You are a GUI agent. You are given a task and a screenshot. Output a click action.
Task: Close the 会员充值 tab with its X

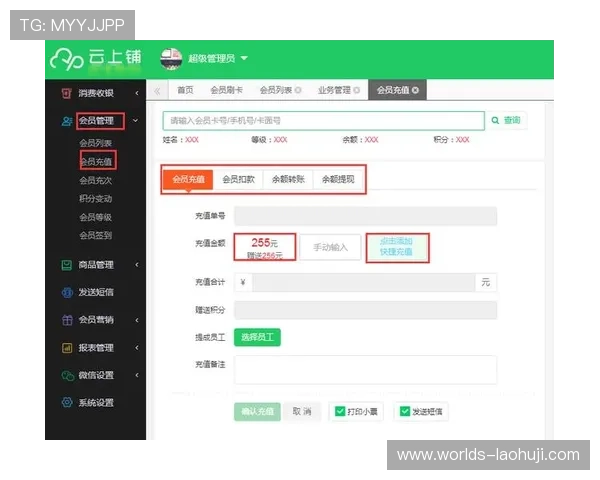(x=415, y=90)
